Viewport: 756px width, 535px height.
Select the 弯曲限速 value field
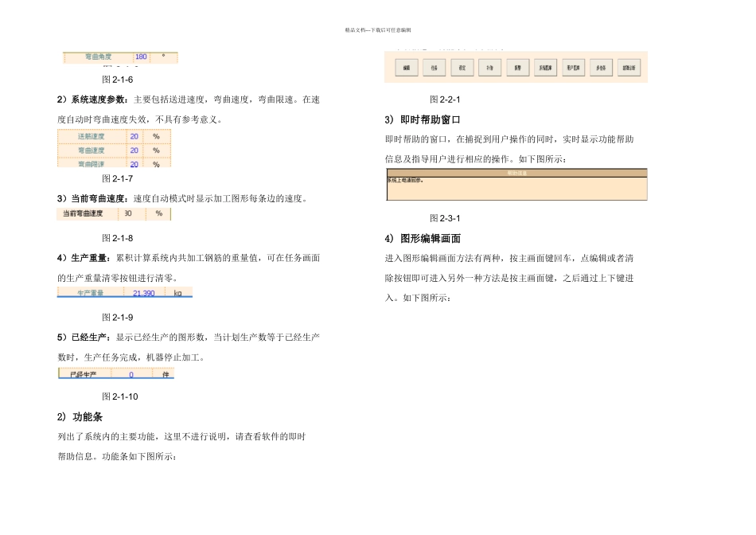pos(134,164)
